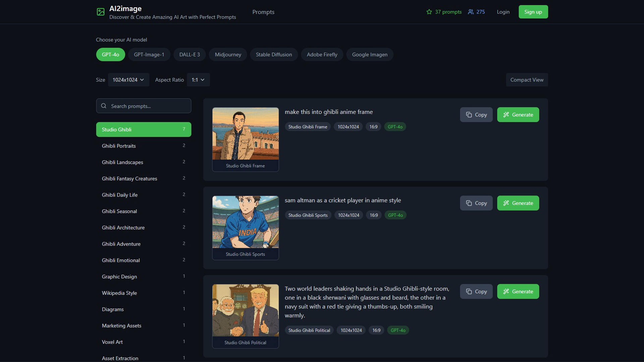The width and height of the screenshot is (644, 362).
Task: Pick the Stable Diffusion model
Action: coord(274,55)
